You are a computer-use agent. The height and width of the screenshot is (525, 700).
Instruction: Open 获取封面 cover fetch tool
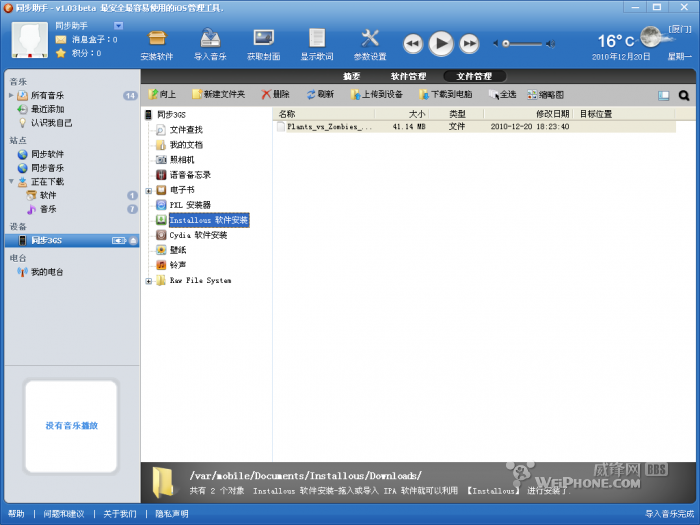coord(263,45)
